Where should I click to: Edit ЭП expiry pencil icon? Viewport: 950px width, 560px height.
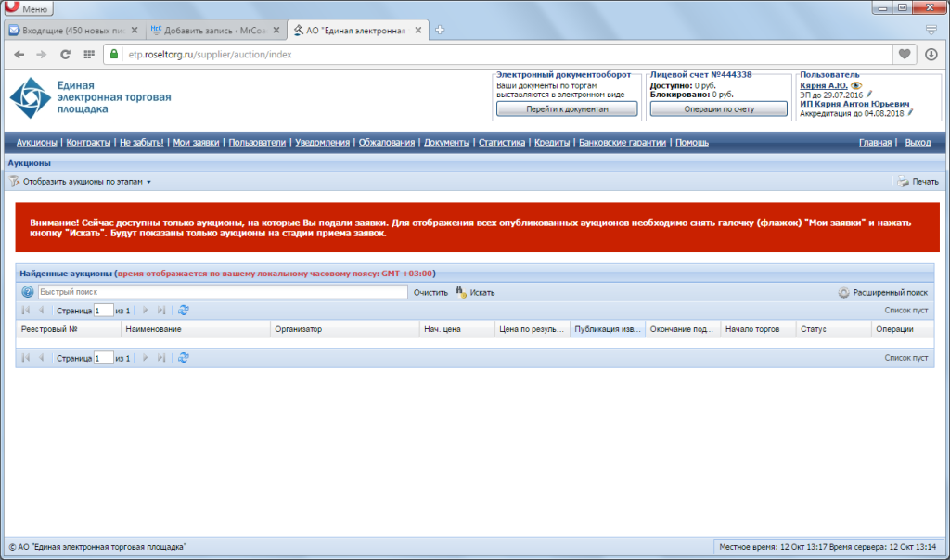869,95
